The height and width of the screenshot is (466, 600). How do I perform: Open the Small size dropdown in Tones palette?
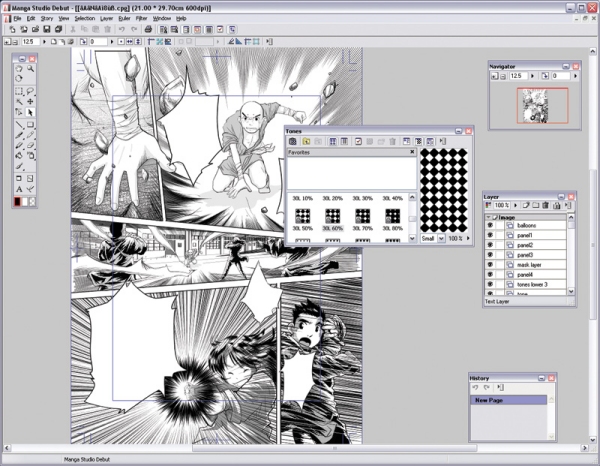(x=441, y=238)
